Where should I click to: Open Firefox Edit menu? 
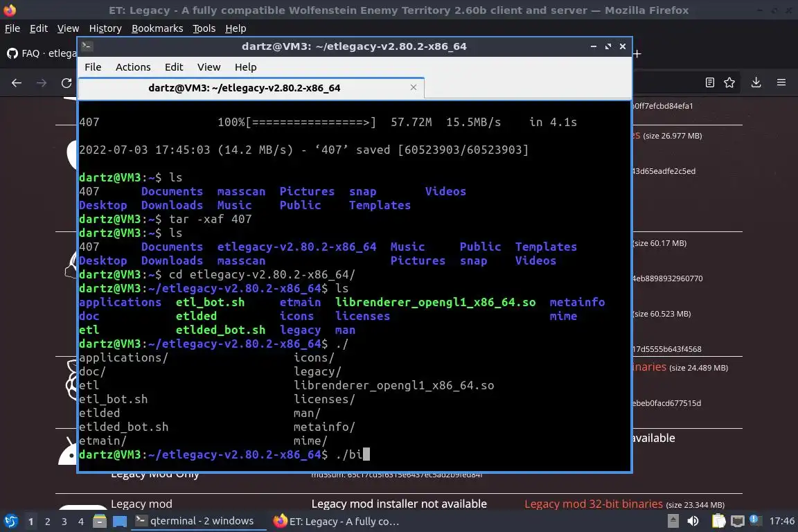pyautogui.click(x=39, y=28)
